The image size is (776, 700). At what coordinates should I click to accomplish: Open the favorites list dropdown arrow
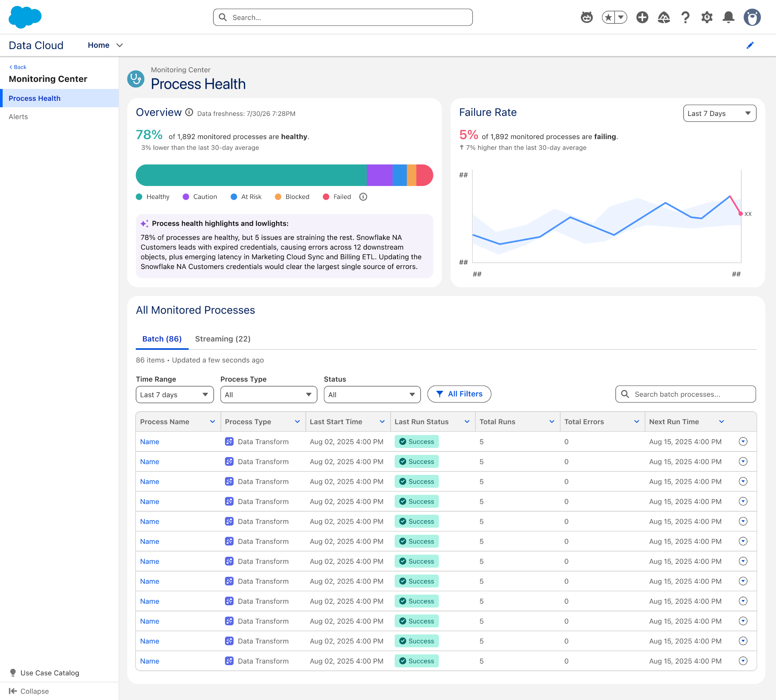click(621, 17)
